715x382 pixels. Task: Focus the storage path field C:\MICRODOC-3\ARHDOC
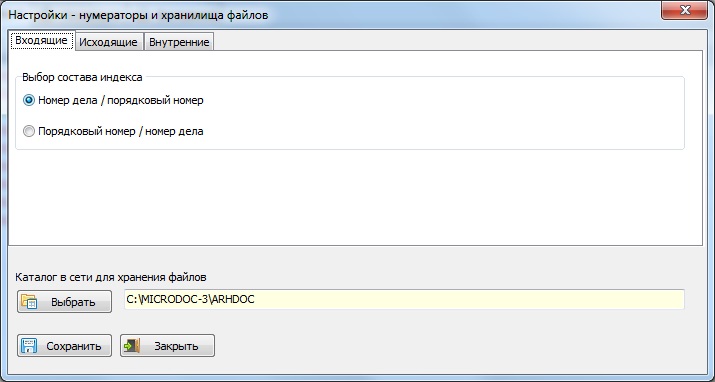coord(404,299)
